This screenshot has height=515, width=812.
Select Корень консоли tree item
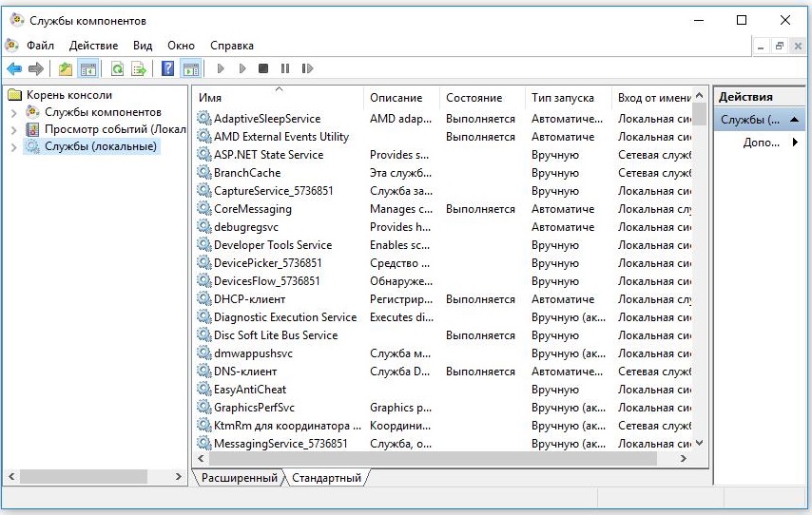[x=69, y=95]
